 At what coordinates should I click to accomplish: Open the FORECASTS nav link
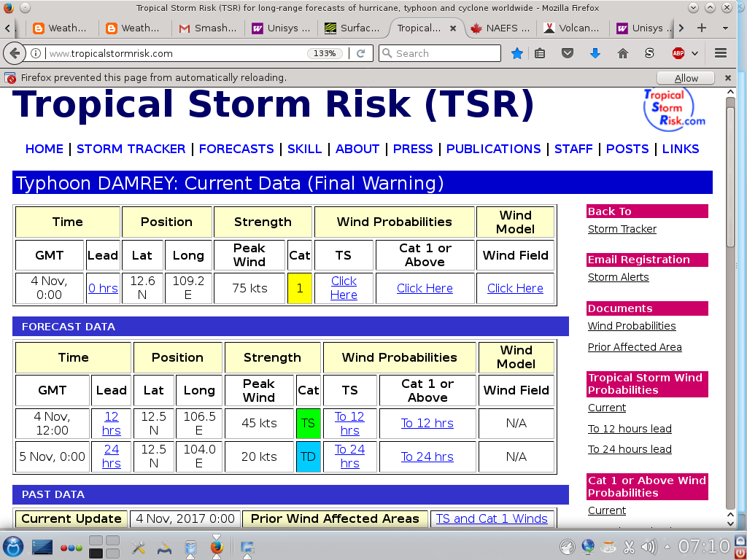236,149
